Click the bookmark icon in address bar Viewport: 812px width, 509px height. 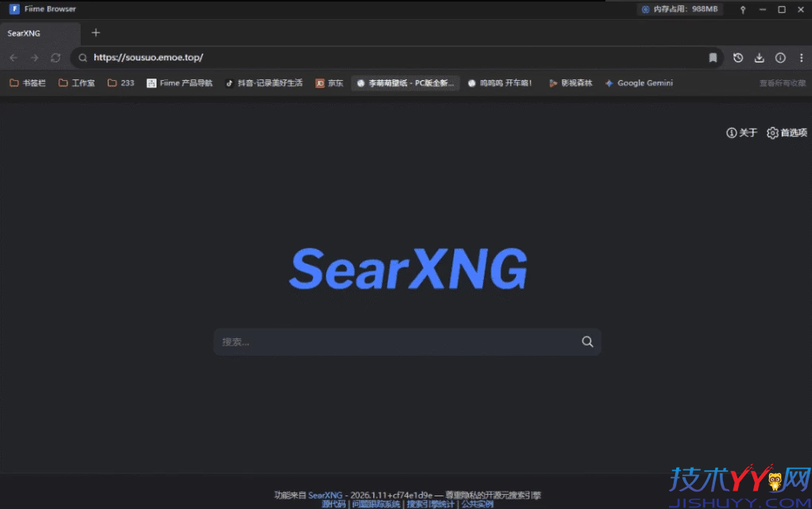coord(713,57)
